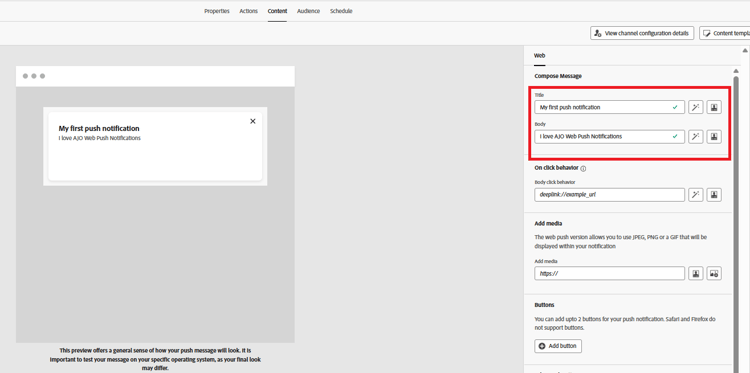Focus the Body input field
The image size is (750, 373).
(x=609, y=137)
